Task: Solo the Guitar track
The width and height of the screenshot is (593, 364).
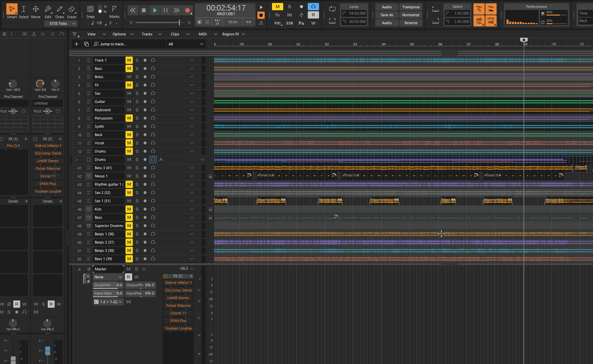Action: pyautogui.click(x=137, y=102)
